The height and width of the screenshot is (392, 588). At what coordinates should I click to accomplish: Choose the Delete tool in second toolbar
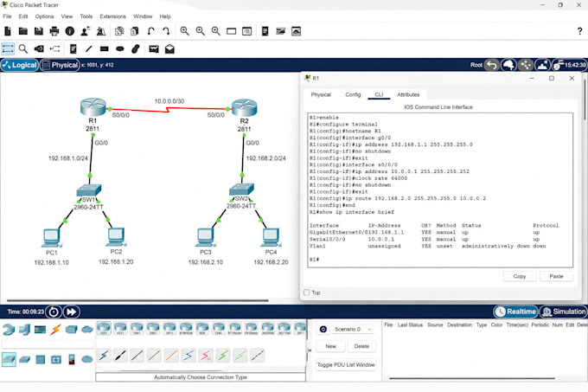coord(39,48)
